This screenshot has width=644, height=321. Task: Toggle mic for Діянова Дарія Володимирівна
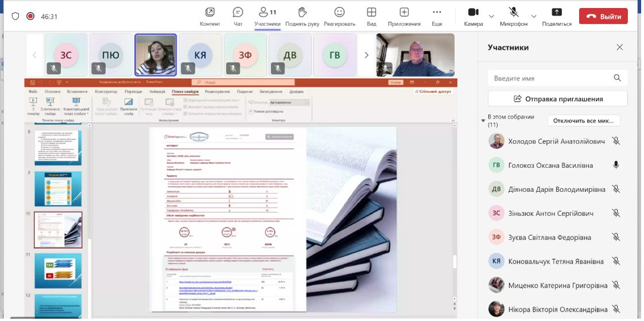[x=616, y=189]
